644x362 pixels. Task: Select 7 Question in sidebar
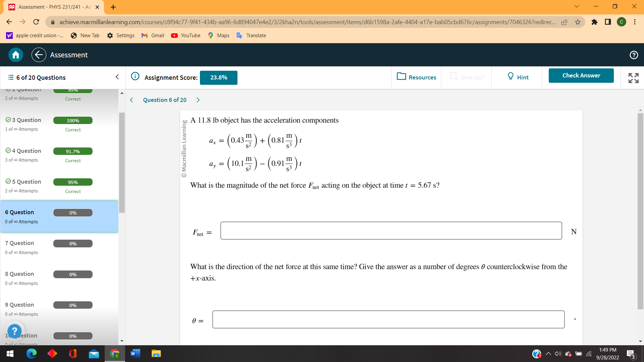coord(19,243)
